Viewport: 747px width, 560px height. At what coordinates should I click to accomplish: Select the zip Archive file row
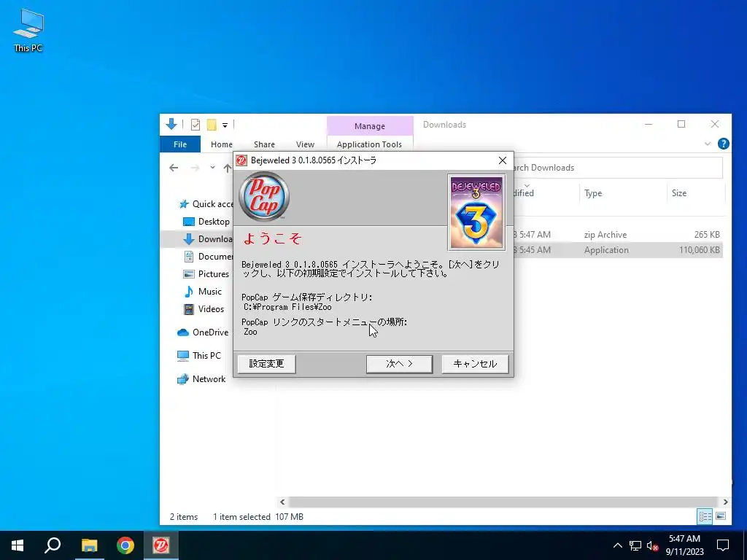tap(618, 235)
